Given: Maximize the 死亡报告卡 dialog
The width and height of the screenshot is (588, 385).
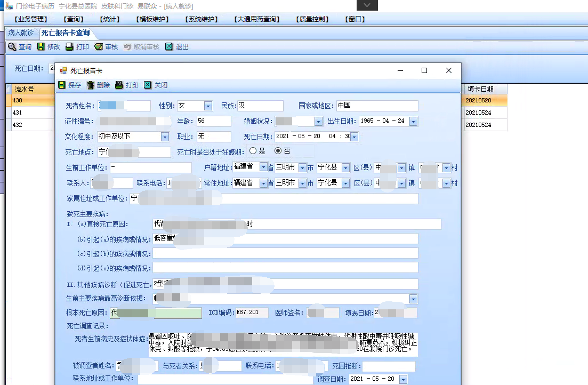Looking at the screenshot, I should (x=424, y=70).
